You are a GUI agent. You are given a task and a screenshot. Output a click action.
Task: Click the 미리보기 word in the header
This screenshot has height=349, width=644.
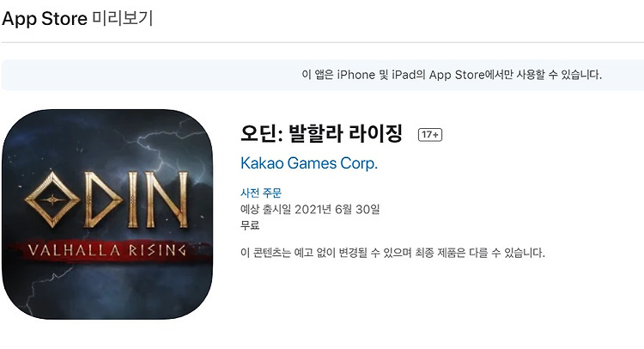click(x=123, y=18)
